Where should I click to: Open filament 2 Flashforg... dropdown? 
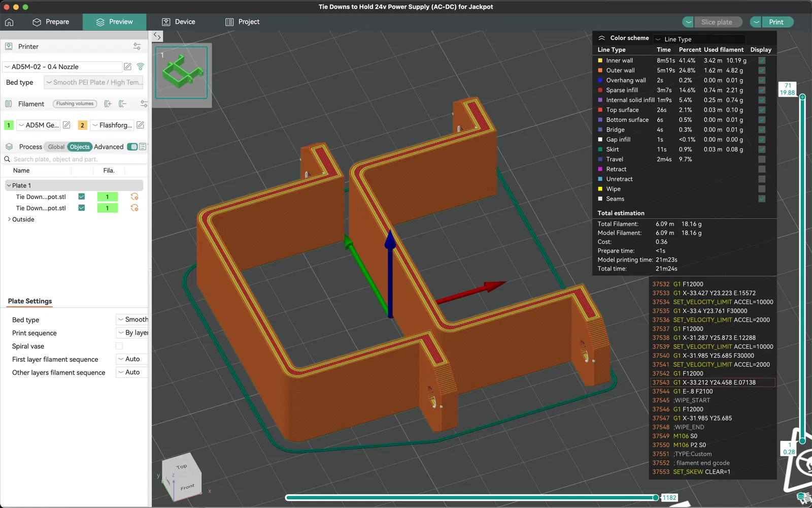point(112,125)
